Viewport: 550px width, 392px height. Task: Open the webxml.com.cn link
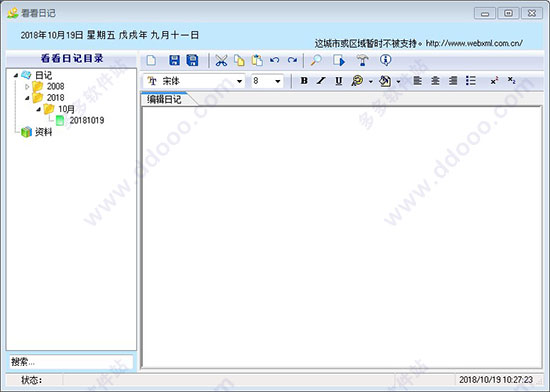click(474, 43)
